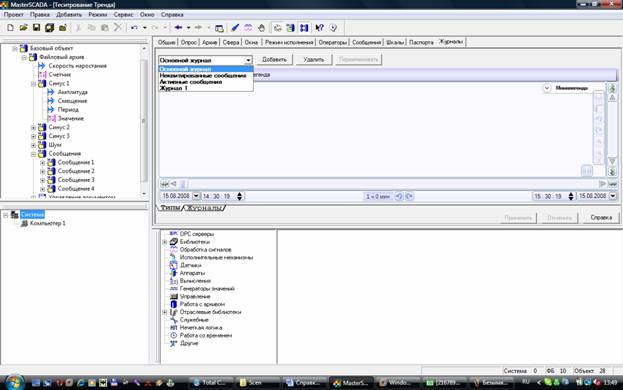Select the Библиотеки item in library tree

coord(195,242)
